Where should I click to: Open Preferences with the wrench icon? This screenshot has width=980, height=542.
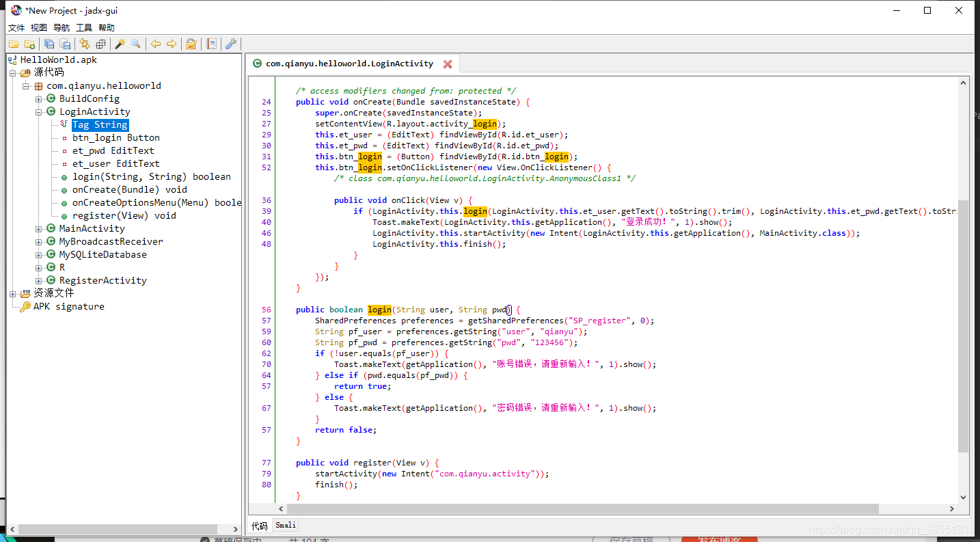point(231,44)
